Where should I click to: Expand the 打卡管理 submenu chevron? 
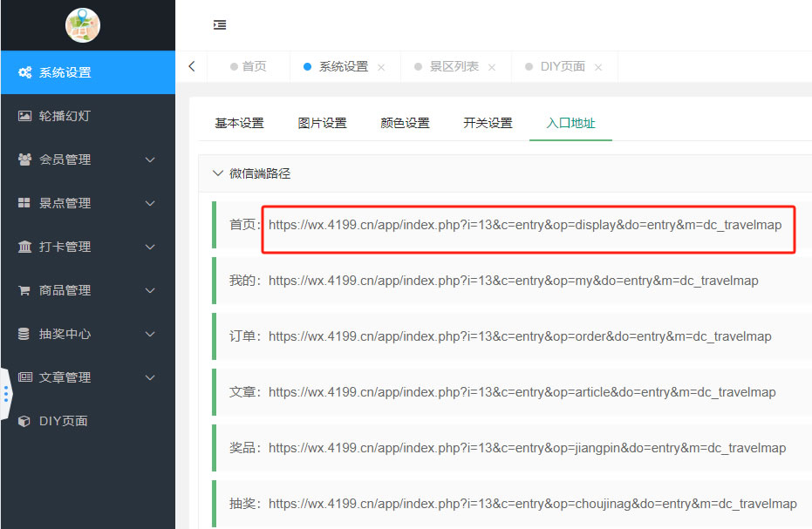[x=150, y=247]
